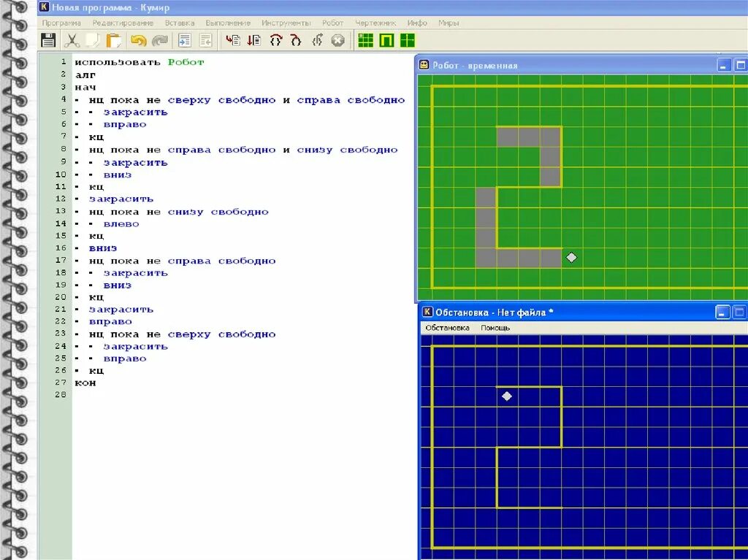748x560 pixels.
Task: Click the Copy icon in toolbar
Action: (x=93, y=41)
